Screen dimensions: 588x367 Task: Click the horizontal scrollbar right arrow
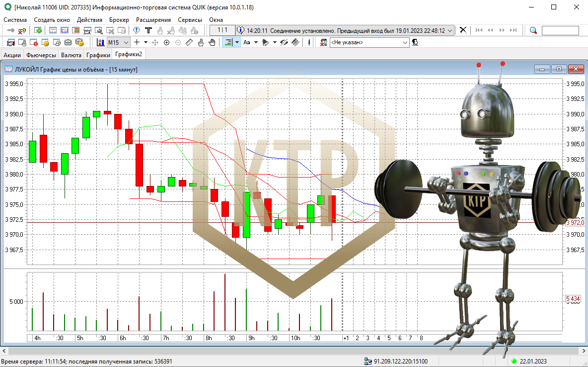coord(584,351)
